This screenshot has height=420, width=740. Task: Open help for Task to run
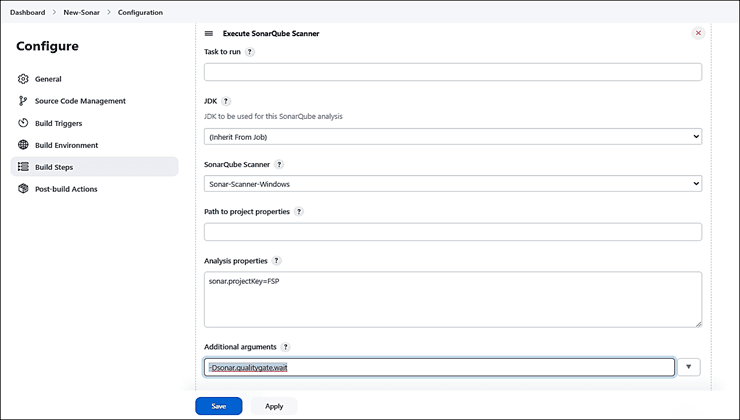[x=250, y=52]
